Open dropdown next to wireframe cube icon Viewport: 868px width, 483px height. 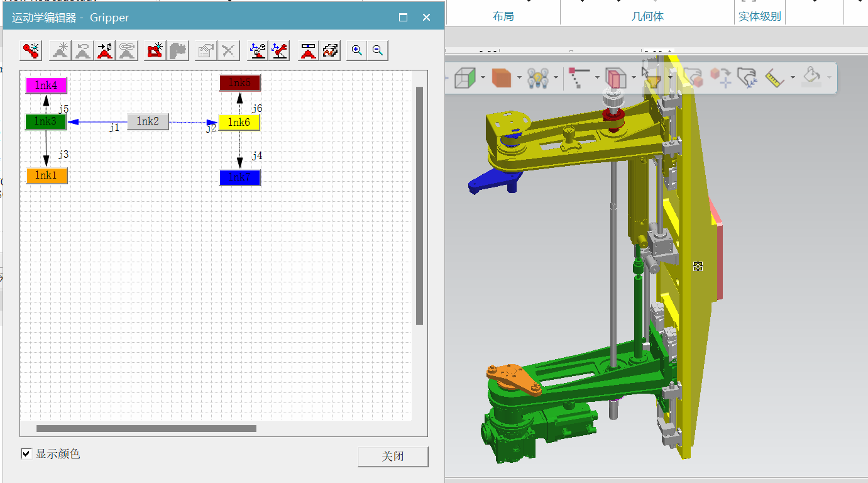pos(482,78)
